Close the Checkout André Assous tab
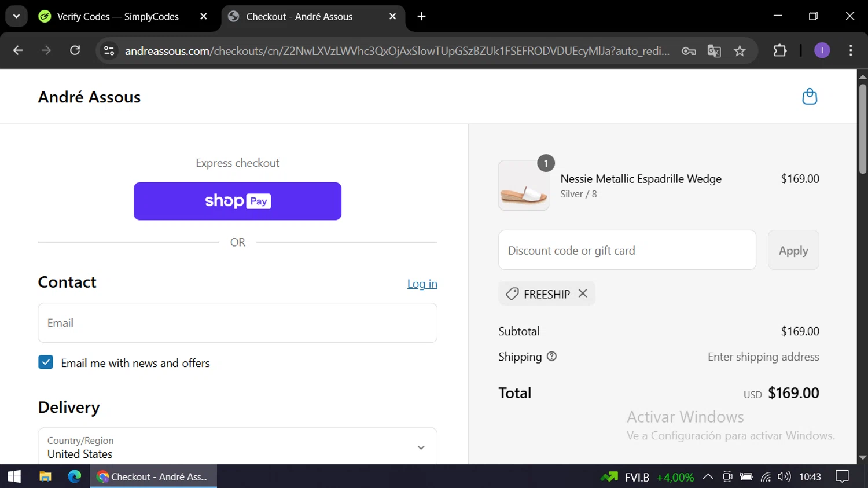 (392, 16)
